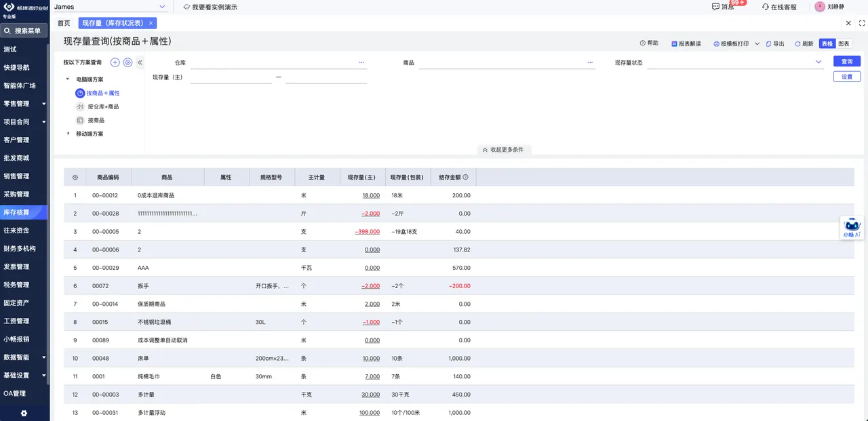This screenshot has height=421, width=868.
Task: Click the 规格型号 column header
Action: 272,177
